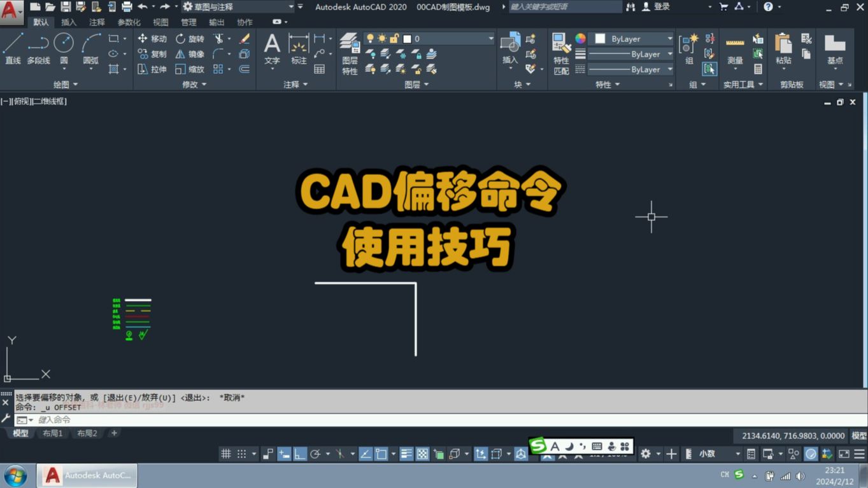
Task: Select the Arc (圆弧) tool
Action: click(x=91, y=49)
